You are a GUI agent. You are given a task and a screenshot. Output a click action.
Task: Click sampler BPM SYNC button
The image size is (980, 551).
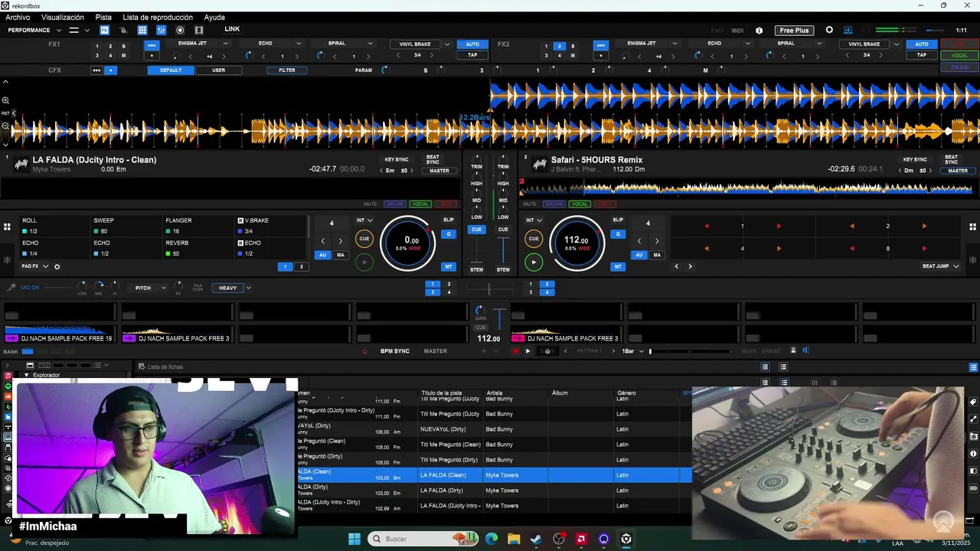coord(395,351)
